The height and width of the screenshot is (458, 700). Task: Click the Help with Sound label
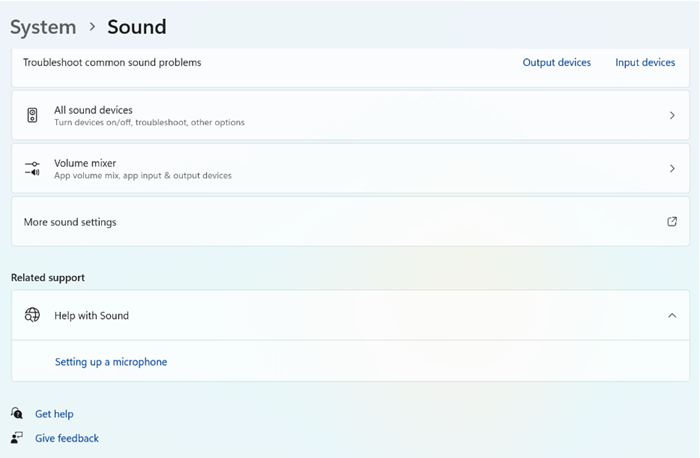92,316
